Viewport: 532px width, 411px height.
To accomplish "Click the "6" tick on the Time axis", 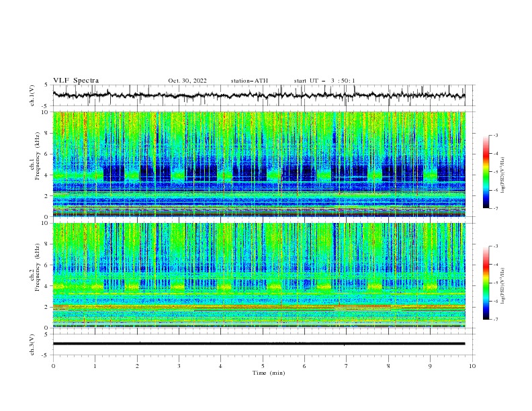I will coord(304,366).
